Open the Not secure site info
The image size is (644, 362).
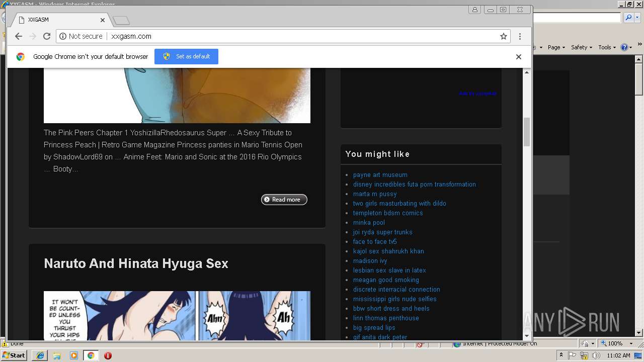pyautogui.click(x=81, y=36)
